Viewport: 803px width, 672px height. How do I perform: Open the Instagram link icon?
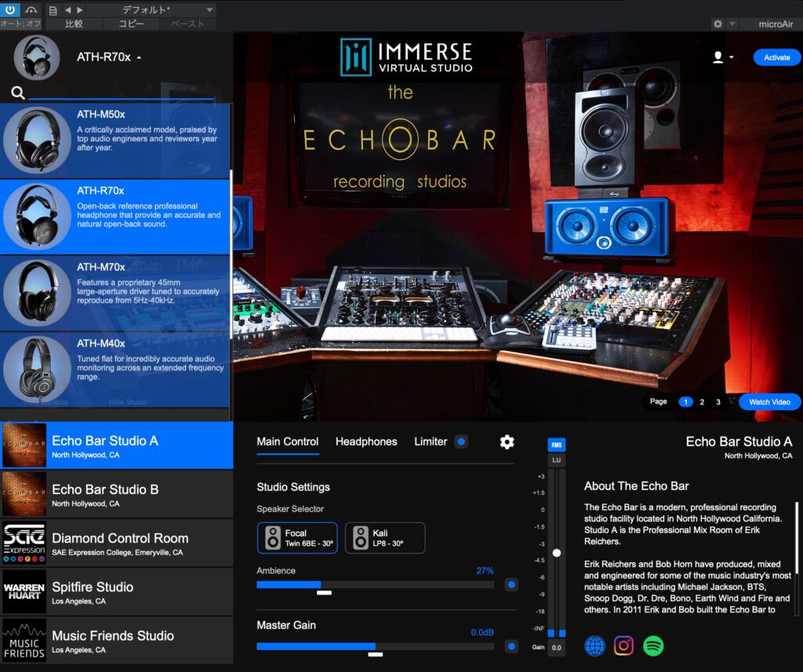click(x=624, y=646)
